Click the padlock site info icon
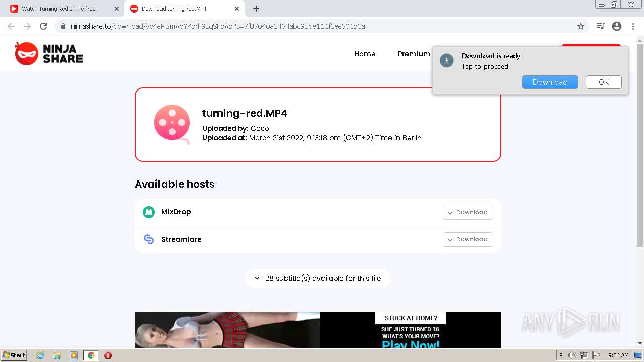The image size is (644, 362). pyautogui.click(x=63, y=26)
